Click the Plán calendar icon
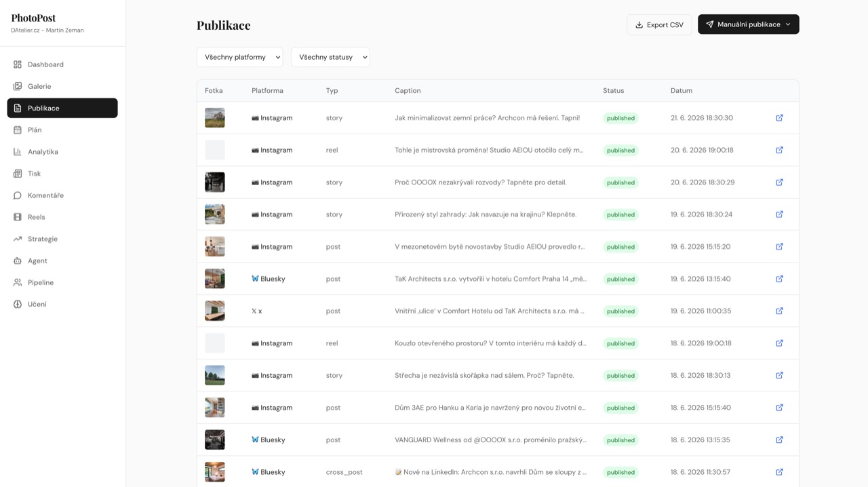The width and height of the screenshot is (868, 487). pyautogui.click(x=18, y=130)
